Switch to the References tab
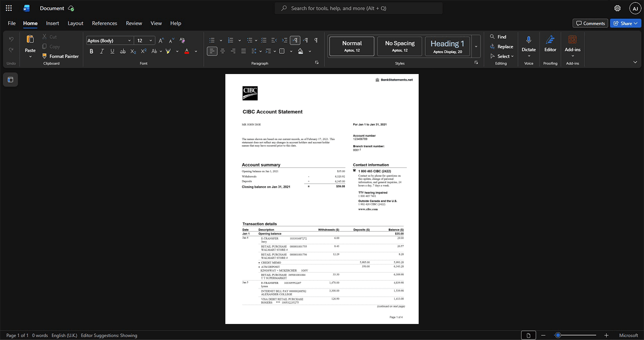Image resolution: width=644 pixels, height=340 pixels. point(105,23)
